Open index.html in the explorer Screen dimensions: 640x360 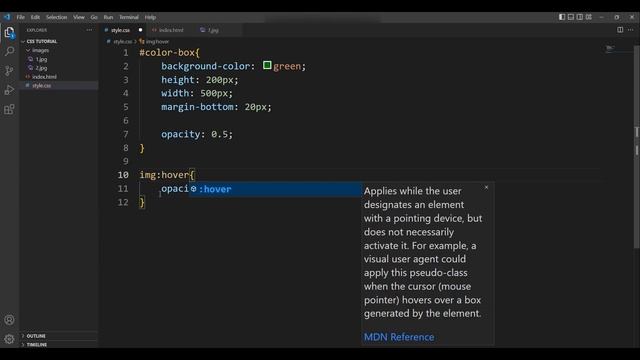59,77
